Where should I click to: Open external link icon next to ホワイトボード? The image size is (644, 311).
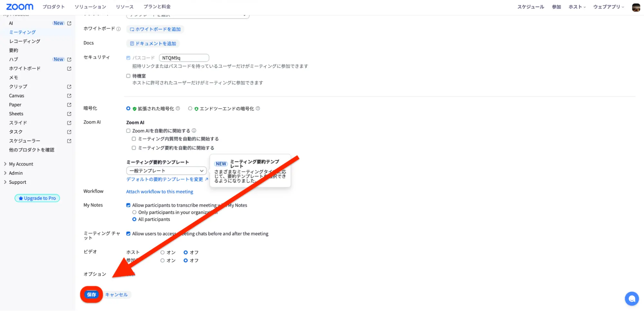click(69, 69)
